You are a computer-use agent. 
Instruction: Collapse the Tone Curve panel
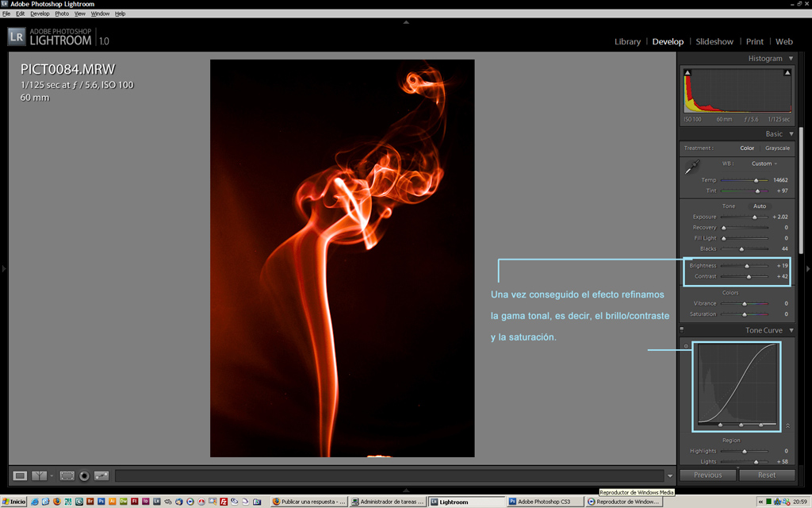791,330
